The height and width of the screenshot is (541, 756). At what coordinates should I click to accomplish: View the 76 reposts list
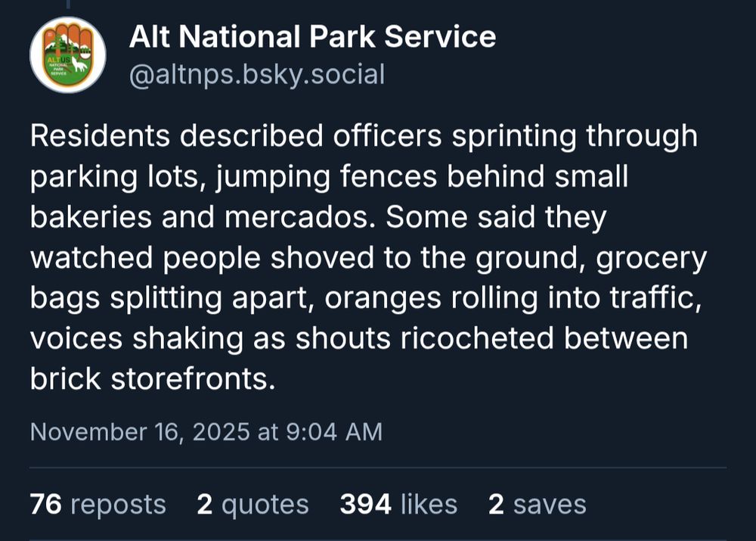97,503
